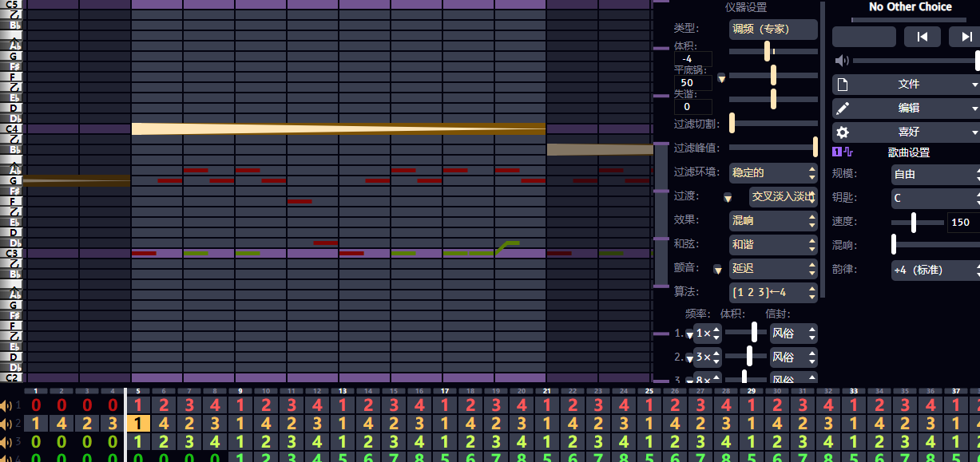This screenshot has width=980, height=462.
Task: Jump to the previous bar
Action: [922, 37]
